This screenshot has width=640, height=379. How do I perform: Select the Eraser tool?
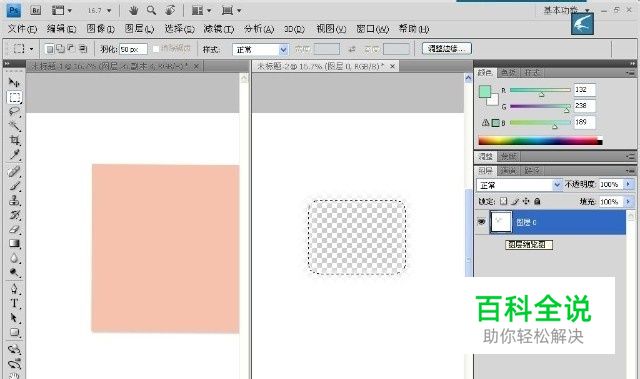pos(14,229)
